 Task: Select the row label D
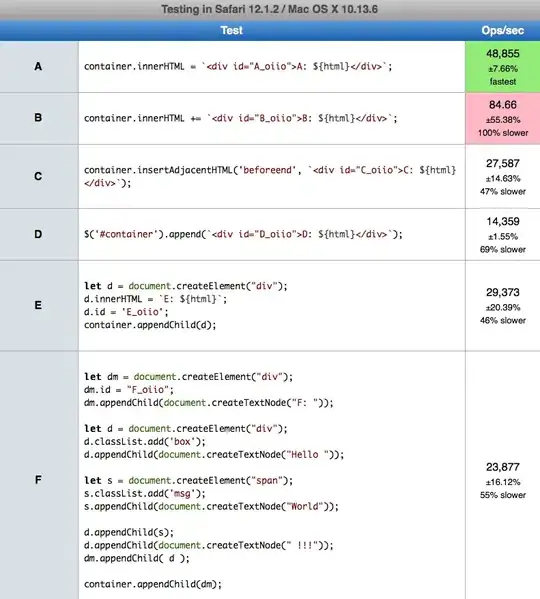coord(38,234)
